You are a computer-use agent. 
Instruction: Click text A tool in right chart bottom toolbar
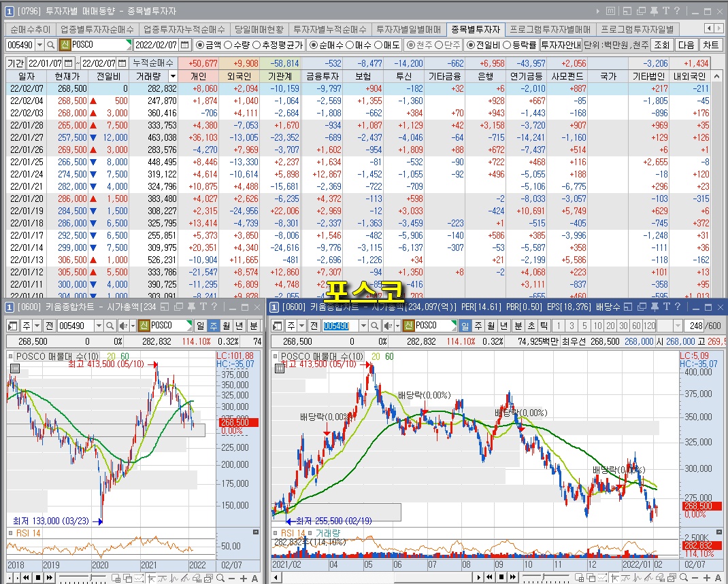718,577
